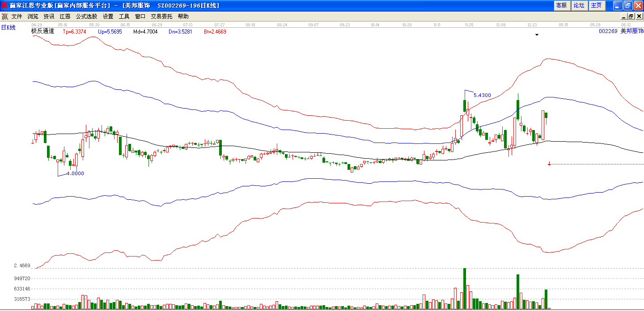Image resolution: width=644 pixels, height=311 pixels.
Task: Click the 633146 volume axis label
Action: point(22,289)
